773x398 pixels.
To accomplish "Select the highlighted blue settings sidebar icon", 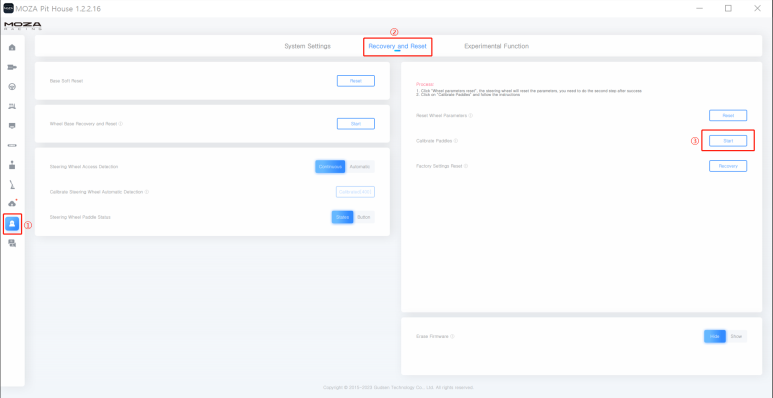I will (12, 223).
